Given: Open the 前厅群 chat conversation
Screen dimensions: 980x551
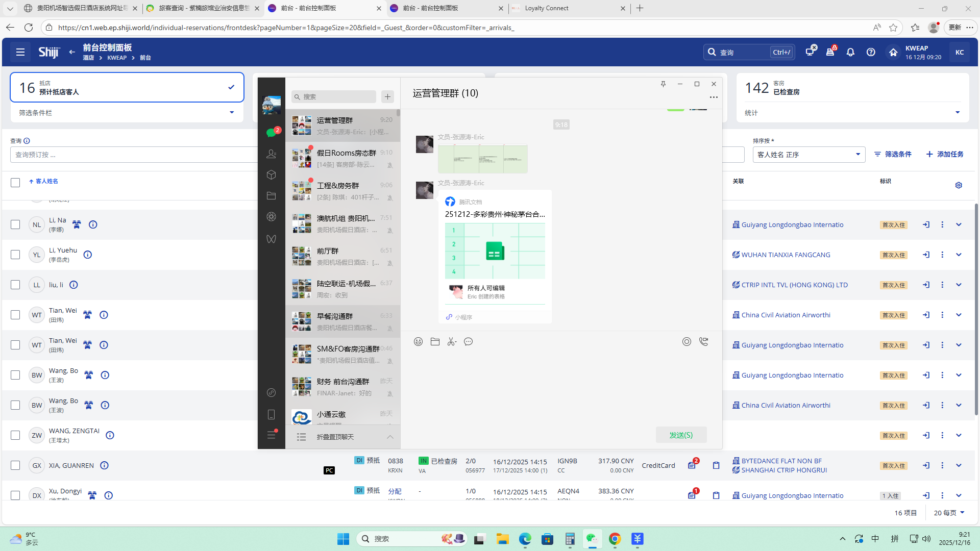Looking at the screenshot, I should click(x=342, y=256).
